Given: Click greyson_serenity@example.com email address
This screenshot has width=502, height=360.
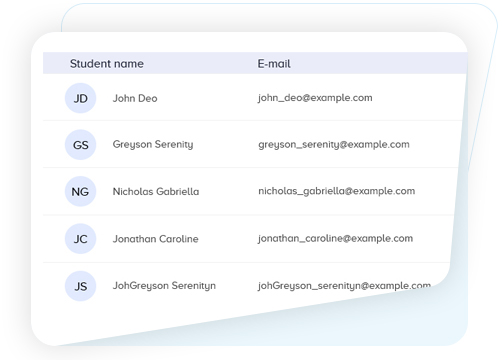Looking at the screenshot, I should pos(334,145).
